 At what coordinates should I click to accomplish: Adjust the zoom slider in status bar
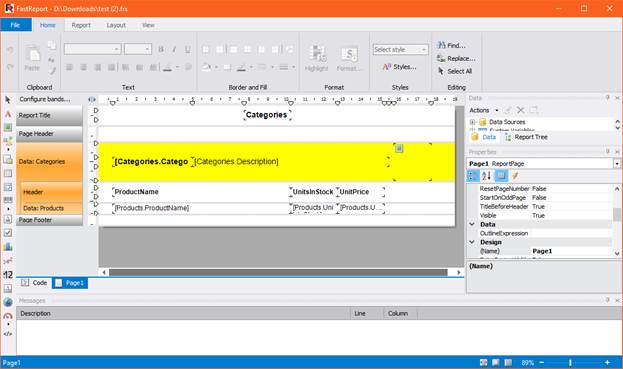coord(570,362)
